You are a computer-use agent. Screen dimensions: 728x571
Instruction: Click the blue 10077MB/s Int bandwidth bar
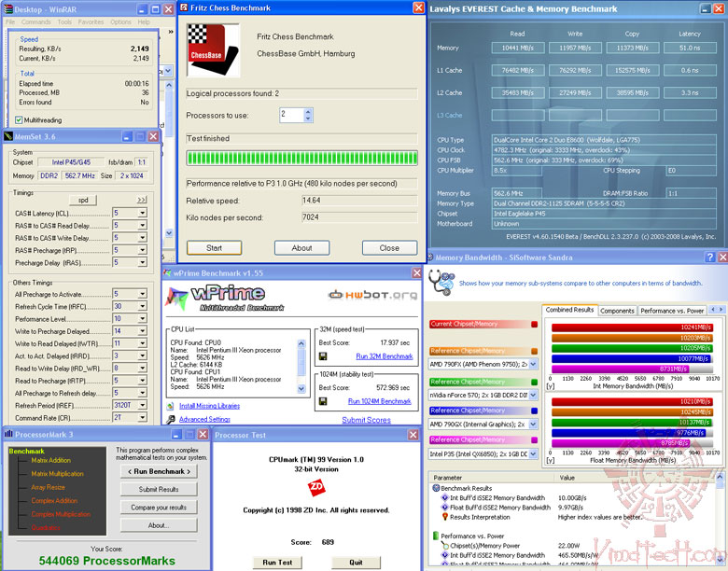click(x=631, y=359)
